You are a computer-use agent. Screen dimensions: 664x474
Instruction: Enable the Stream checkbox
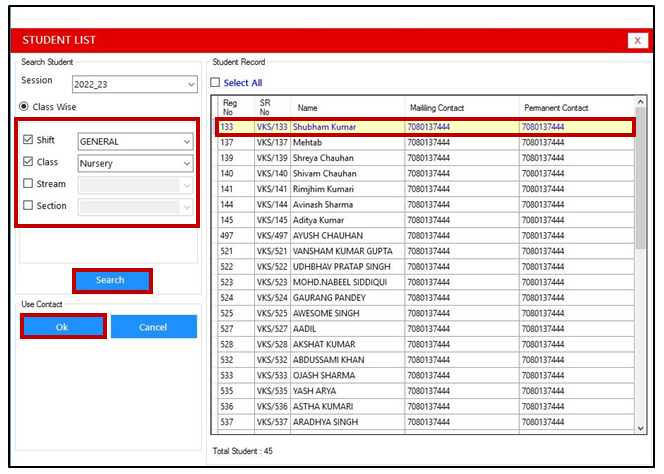pos(28,183)
